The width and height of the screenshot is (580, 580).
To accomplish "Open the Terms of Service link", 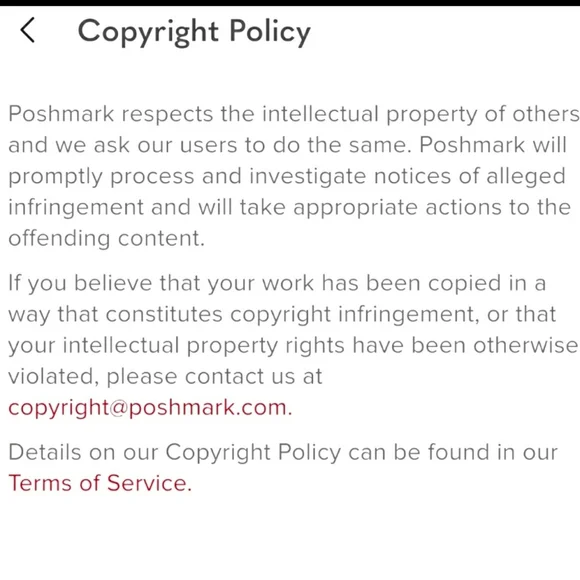I will tap(100, 483).
